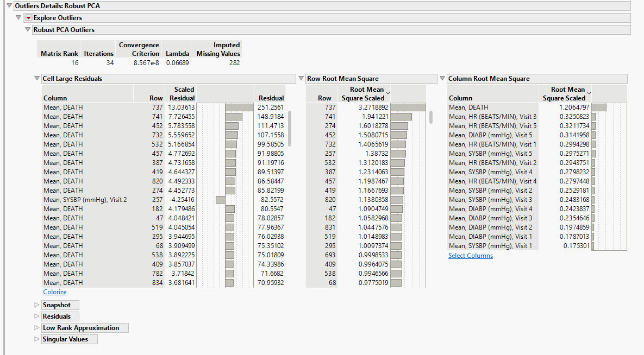Viewport: 644px width, 355px height.
Task: Open the Explore Outliers red triangle menu
Action: pos(29,18)
